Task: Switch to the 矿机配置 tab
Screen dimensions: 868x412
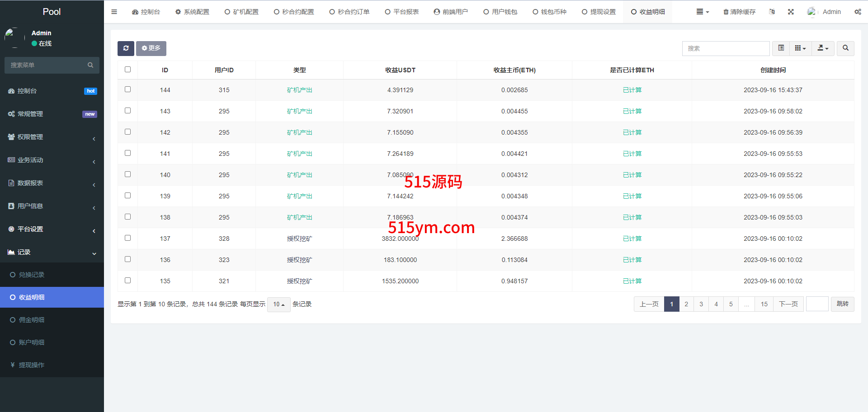Action: click(x=241, y=12)
